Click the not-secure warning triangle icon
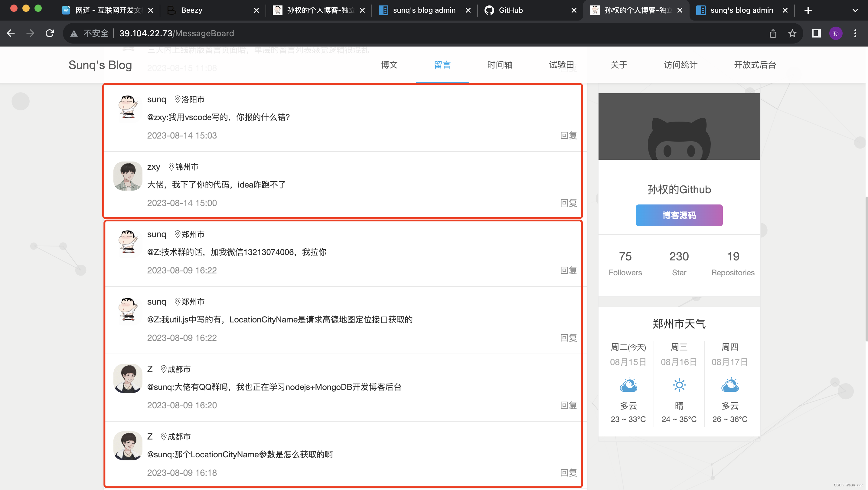868x490 pixels. click(x=74, y=33)
